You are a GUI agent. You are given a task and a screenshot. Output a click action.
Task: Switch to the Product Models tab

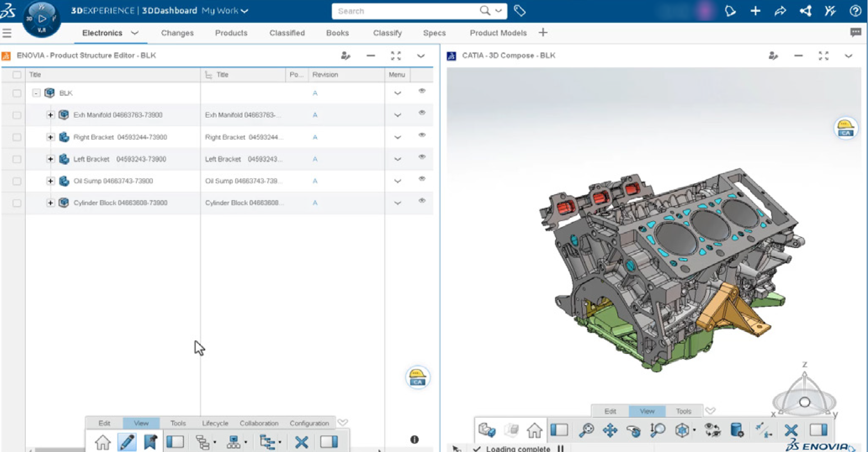click(x=498, y=33)
